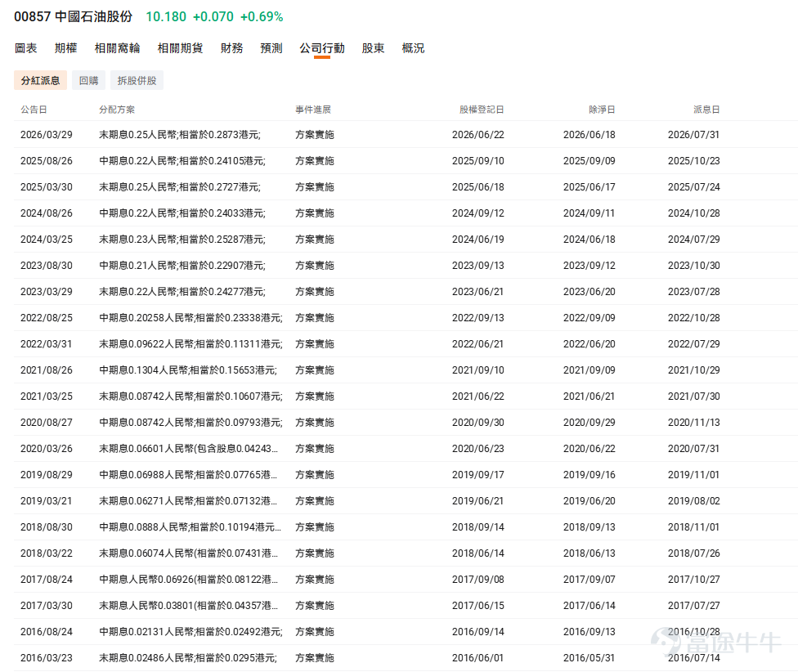The height and width of the screenshot is (672, 798).
Task: Select plan 中期息人民幣0.06926(相當於0.08122港...
Action: (188, 580)
